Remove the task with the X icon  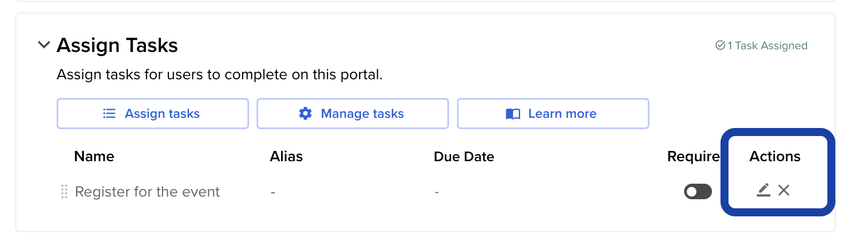784,190
